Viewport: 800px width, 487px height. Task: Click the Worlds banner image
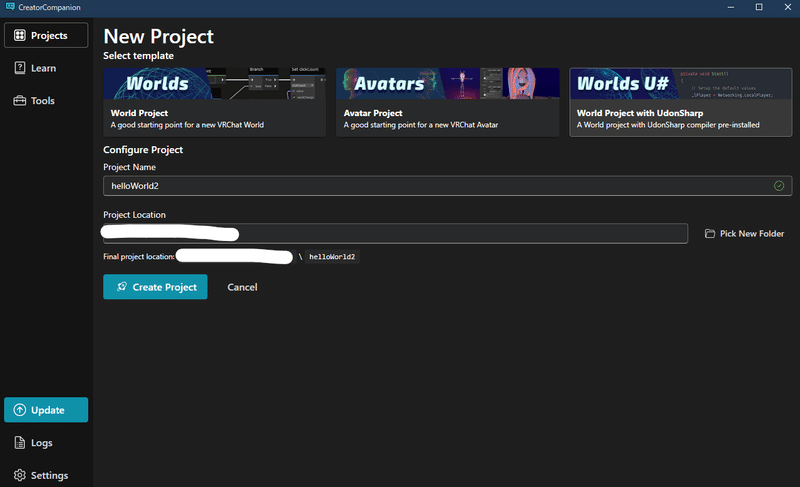(x=214, y=84)
